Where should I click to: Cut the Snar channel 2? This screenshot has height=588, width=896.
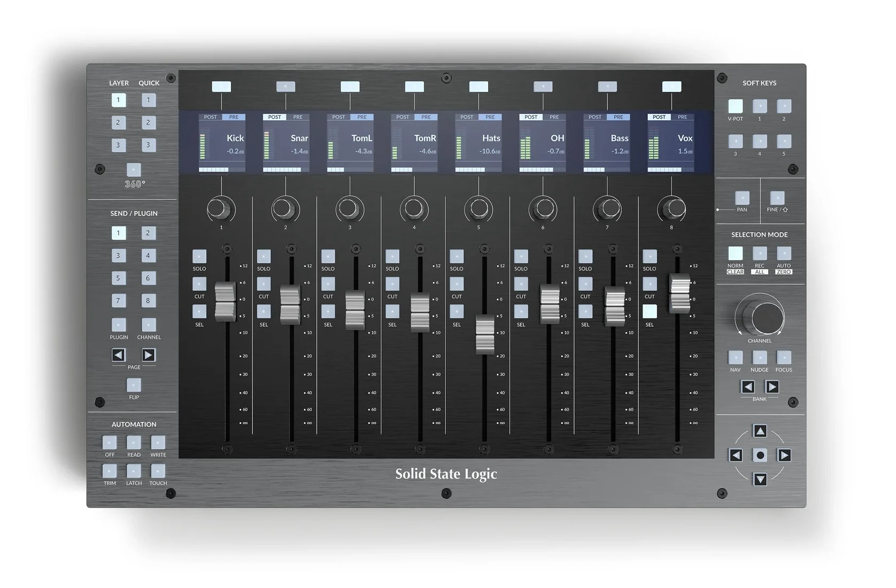tap(264, 284)
